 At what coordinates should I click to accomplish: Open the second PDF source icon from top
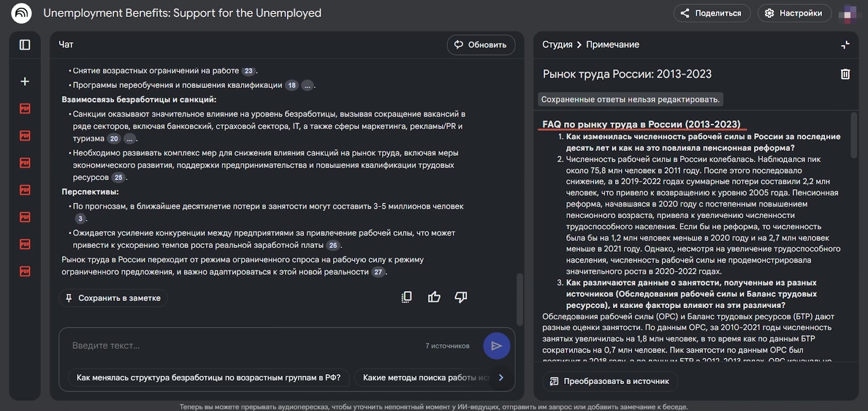[x=25, y=136]
